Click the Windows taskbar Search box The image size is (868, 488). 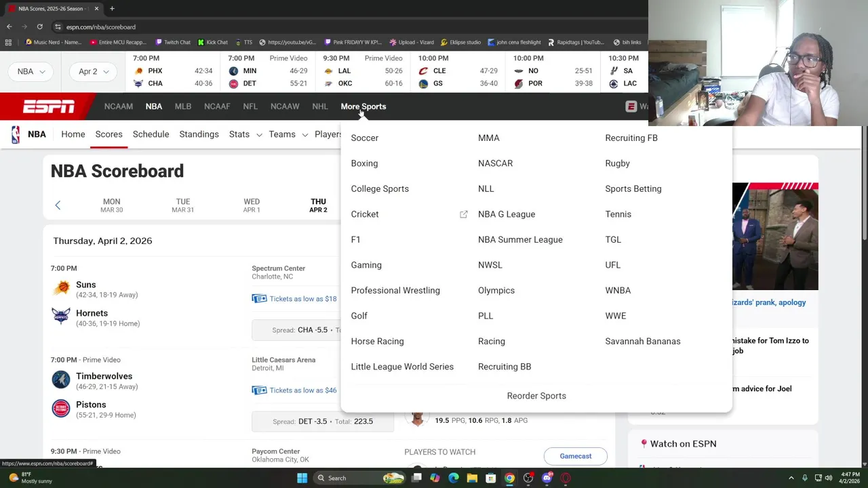pos(359,478)
